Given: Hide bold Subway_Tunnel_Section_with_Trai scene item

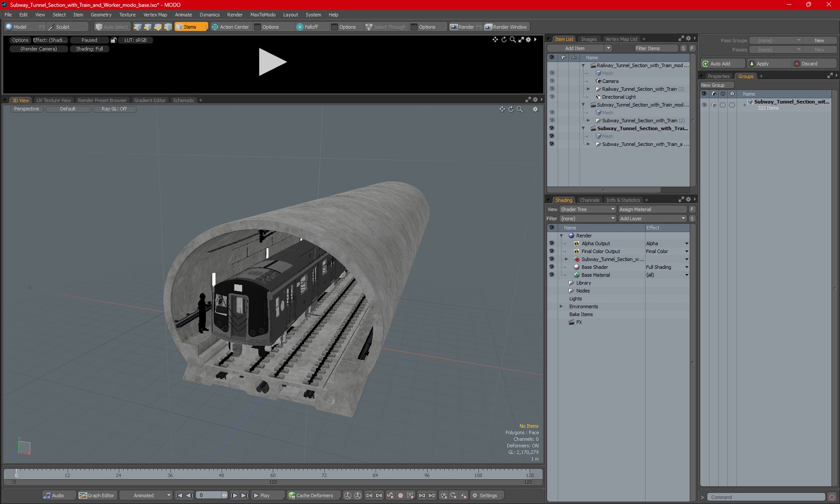Looking at the screenshot, I should pos(552,128).
